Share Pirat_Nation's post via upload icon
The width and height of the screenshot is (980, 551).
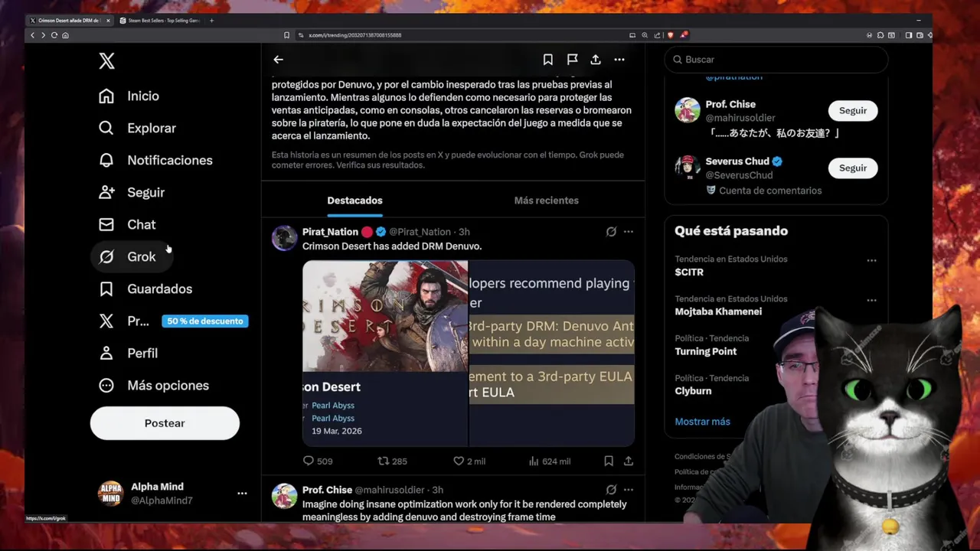(x=629, y=461)
